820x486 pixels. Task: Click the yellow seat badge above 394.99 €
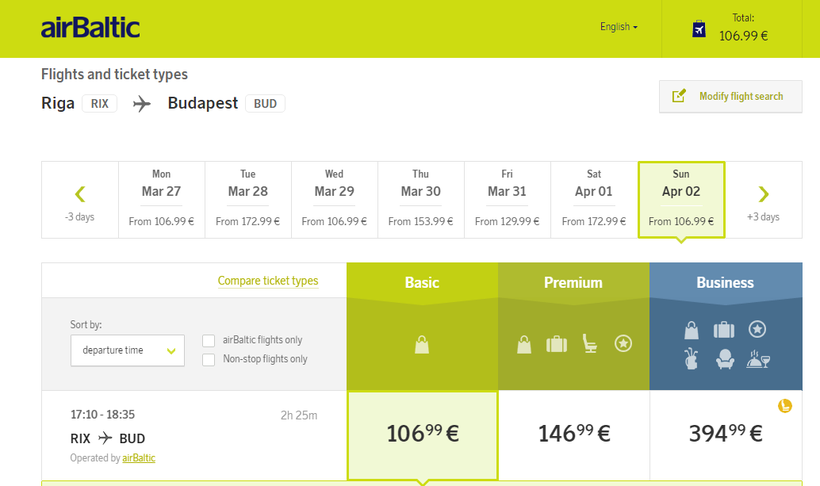click(785, 406)
